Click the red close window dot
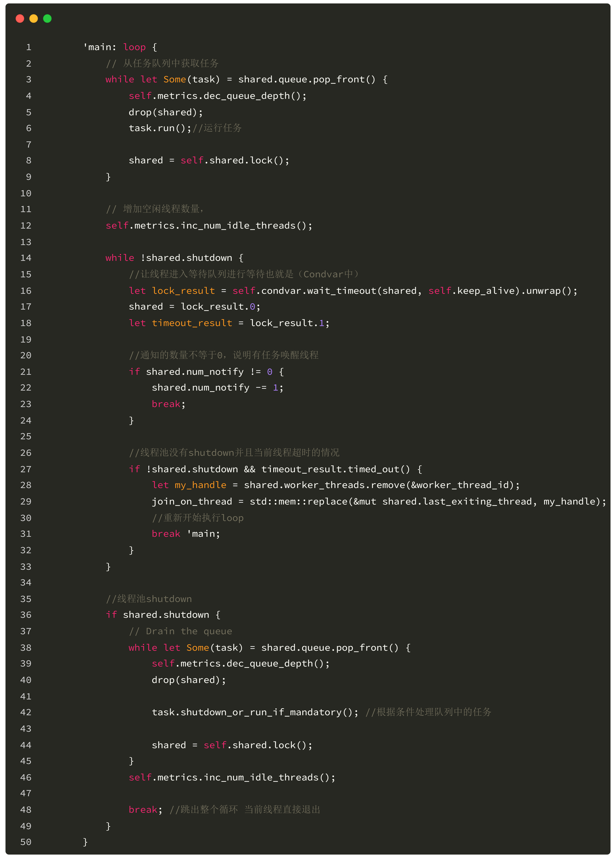The width and height of the screenshot is (616, 858). click(x=20, y=19)
